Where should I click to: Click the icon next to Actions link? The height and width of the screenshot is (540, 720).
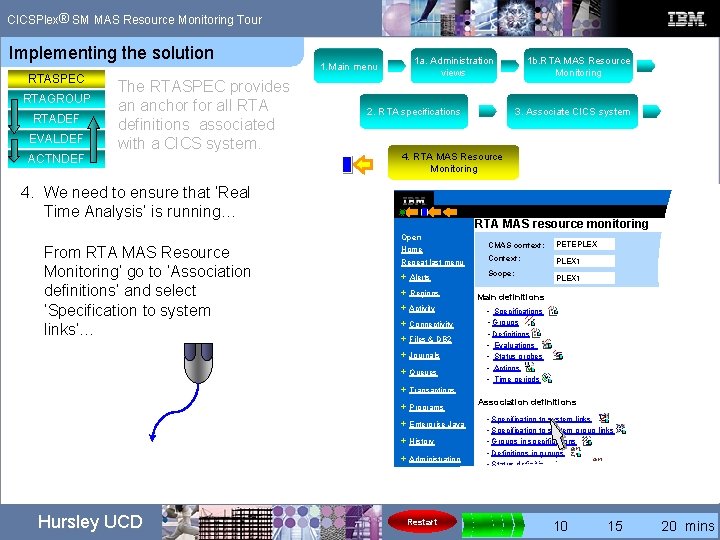coord(530,367)
